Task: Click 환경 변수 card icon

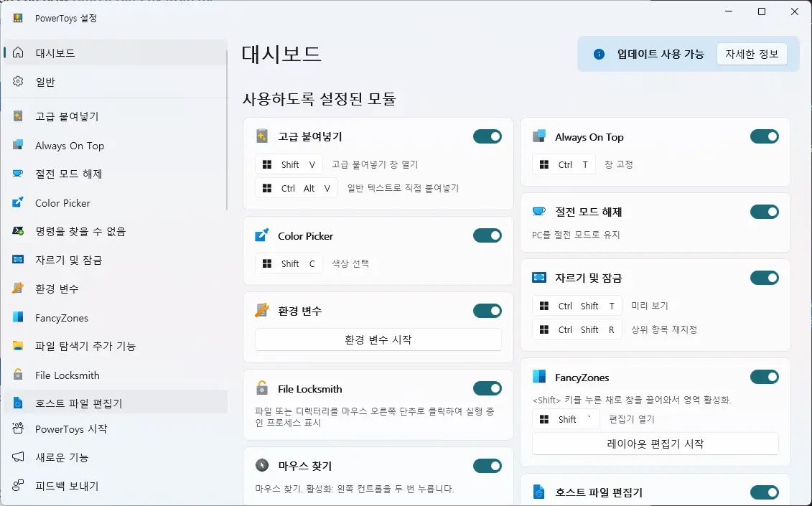Action: [x=262, y=311]
